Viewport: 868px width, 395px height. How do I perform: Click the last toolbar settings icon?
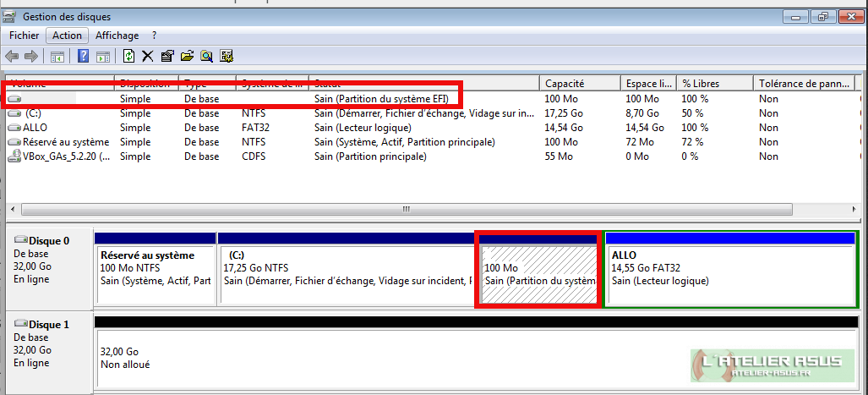[227, 57]
